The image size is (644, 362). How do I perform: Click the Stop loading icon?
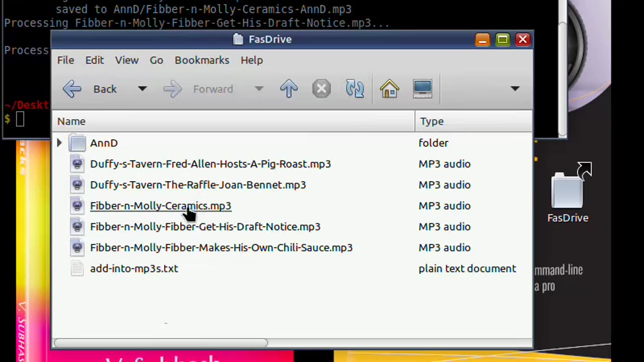pyautogui.click(x=321, y=89)
